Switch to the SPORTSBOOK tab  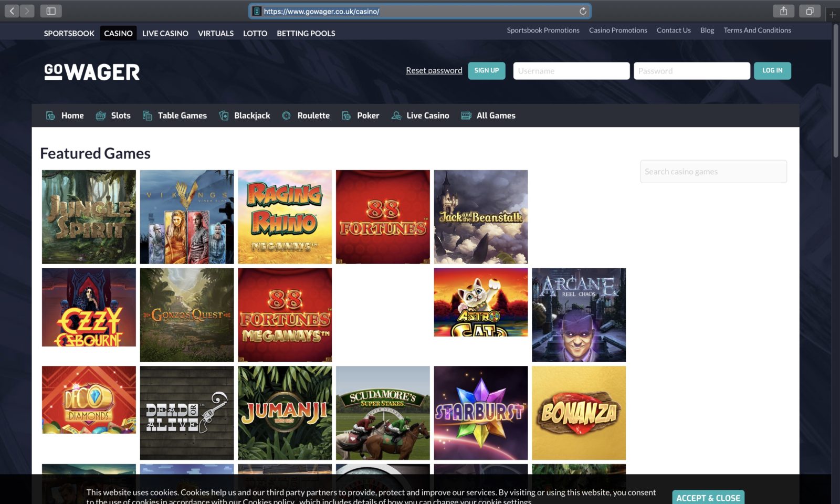[x=69, y=33]
